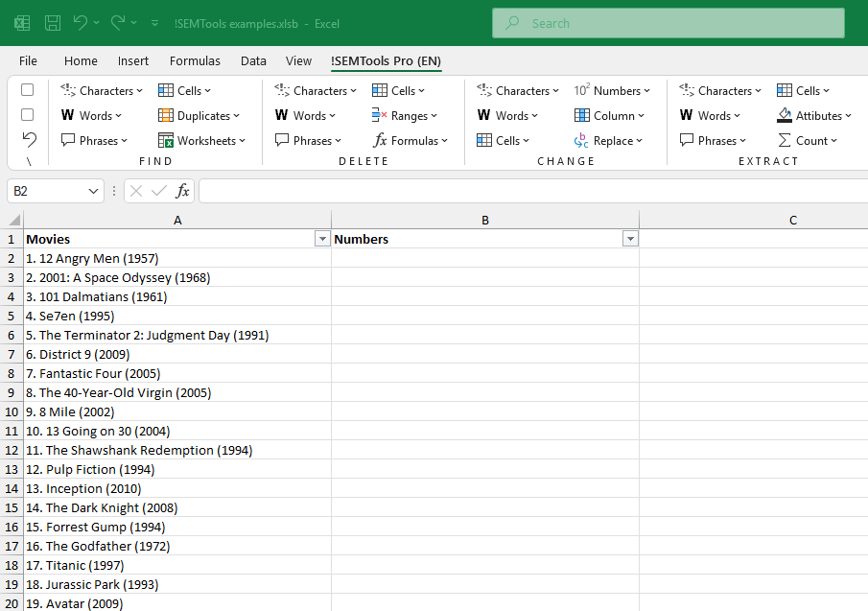This screenshot has height=611, width=868.
Task: Click the Duplicates tool in FIND group
Action: (x=199, y=115)
